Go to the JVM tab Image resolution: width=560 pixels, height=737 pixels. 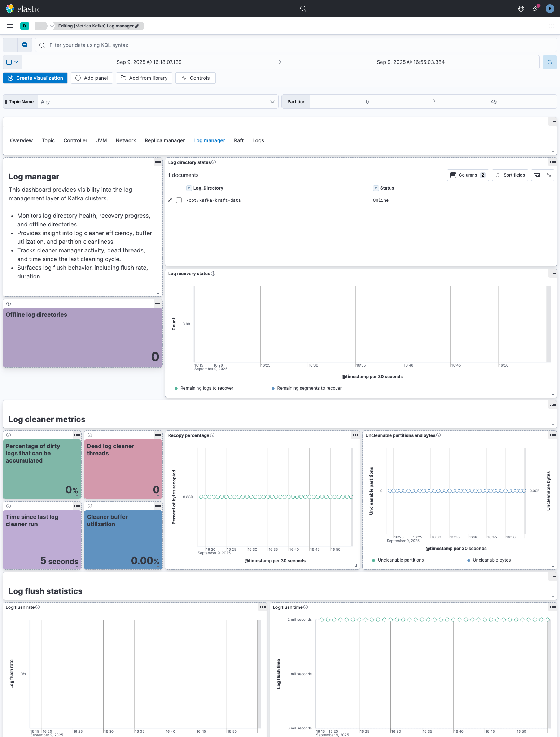point(101,140)
